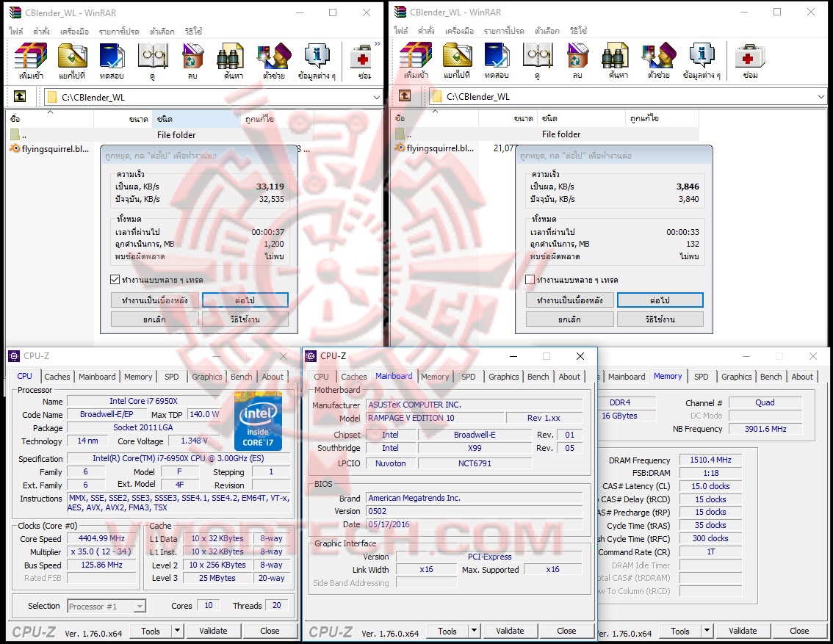Switch to SPD tab in right CPU-Z
This screenshot has height=644, width=833.
pos(702,377)
